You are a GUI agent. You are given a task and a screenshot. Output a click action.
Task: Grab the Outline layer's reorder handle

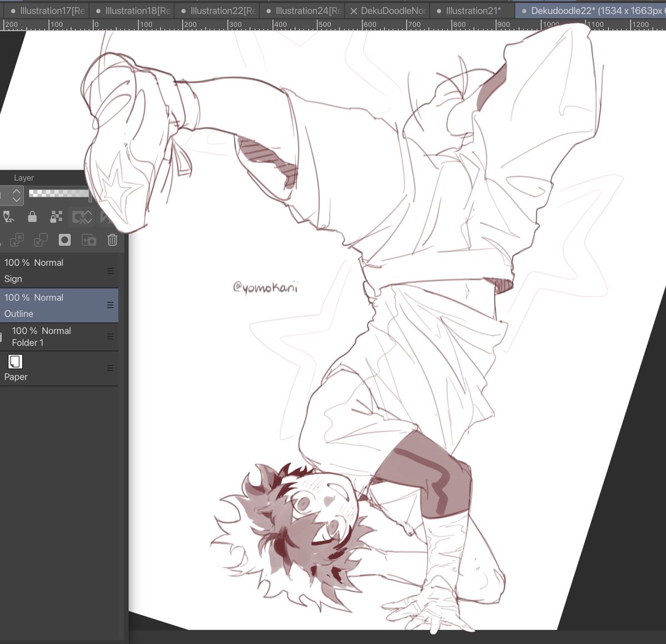(x=110, y=305)
